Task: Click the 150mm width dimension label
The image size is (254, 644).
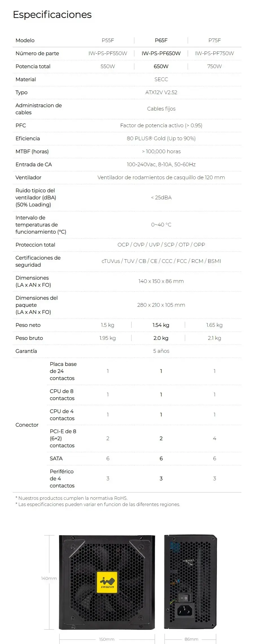Action: [x=107, y=639]
